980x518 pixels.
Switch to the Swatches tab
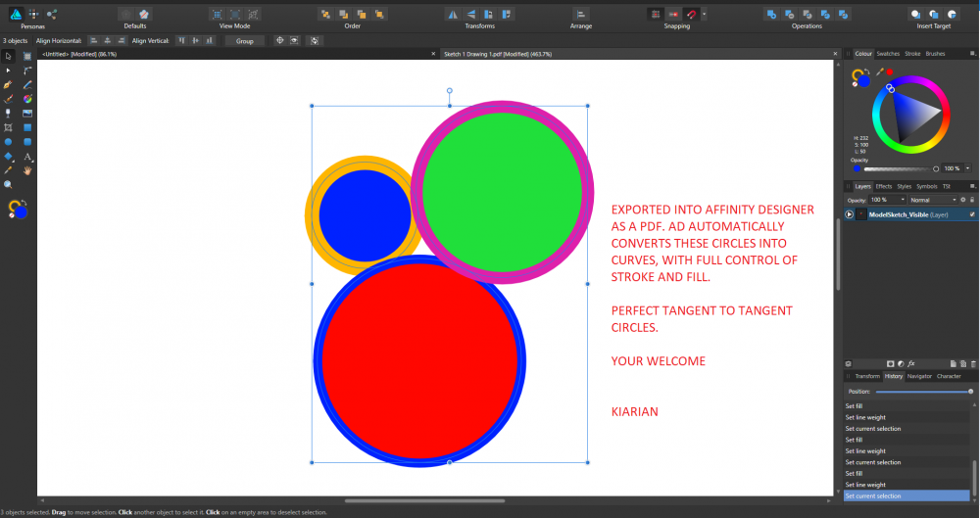click(x=888, y=54)
